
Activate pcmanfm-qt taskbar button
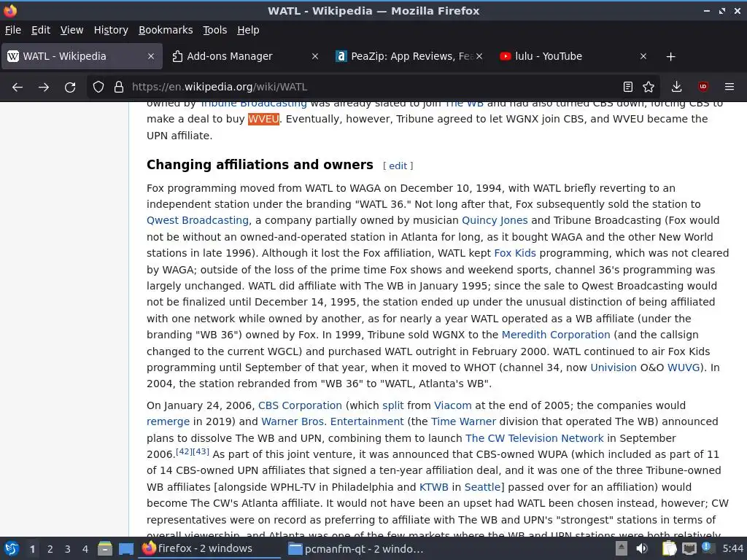pos(356,548)
